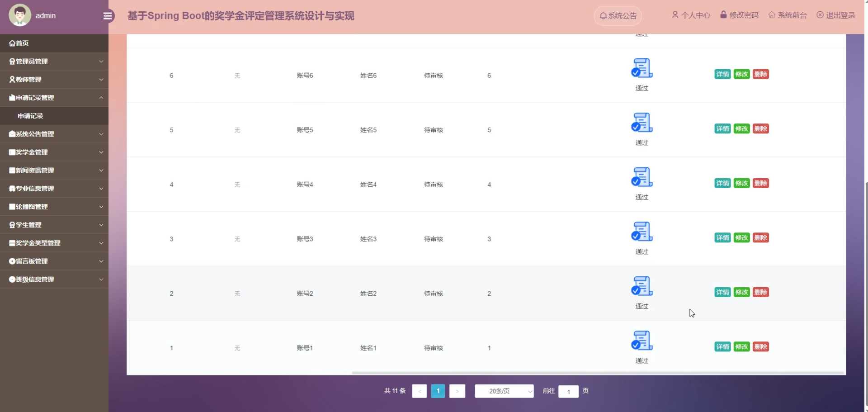
Task: Open the 20条/页 page size dropdown
Action: (x=504, y=391)
